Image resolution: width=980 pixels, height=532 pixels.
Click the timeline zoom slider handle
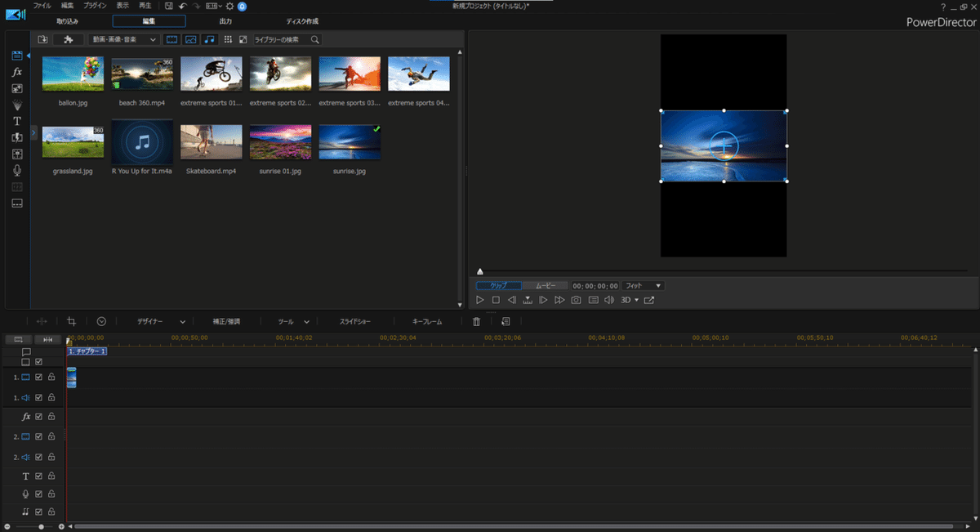click(x=41, y=526)
